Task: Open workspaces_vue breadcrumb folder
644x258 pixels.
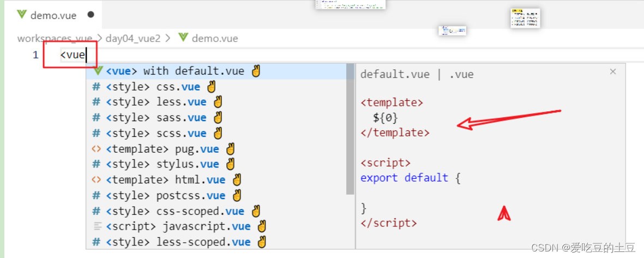Action: 55,38
